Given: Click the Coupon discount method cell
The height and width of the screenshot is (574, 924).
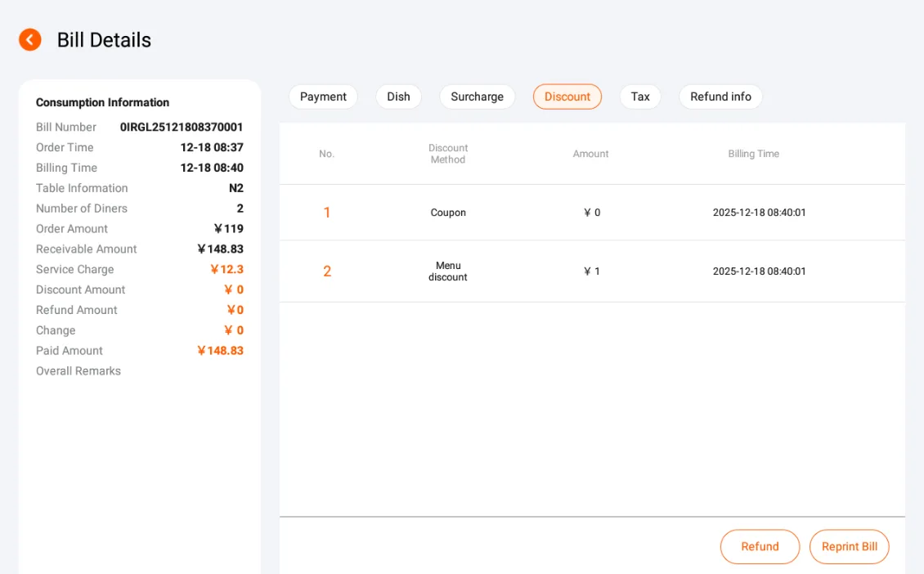Looking at the screenshot, I should click(x=448, y=212).
